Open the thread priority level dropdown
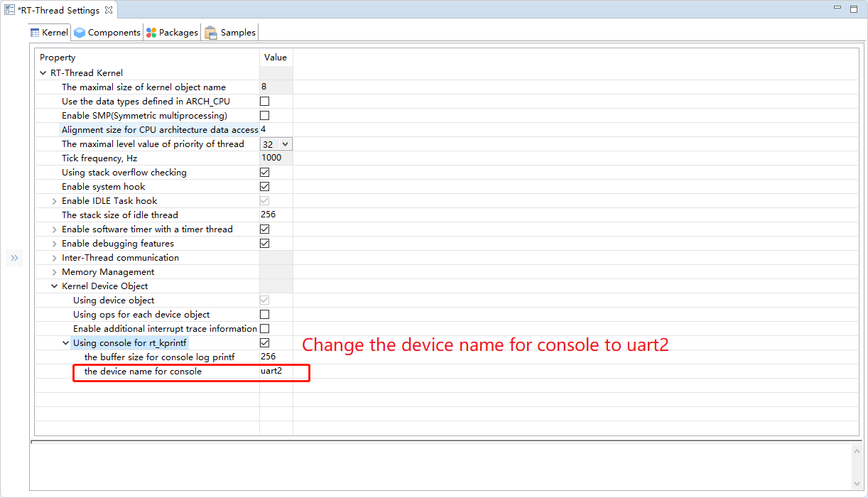Image resolution: width=868 pixels, height=498 pixels. coord(276,144)
